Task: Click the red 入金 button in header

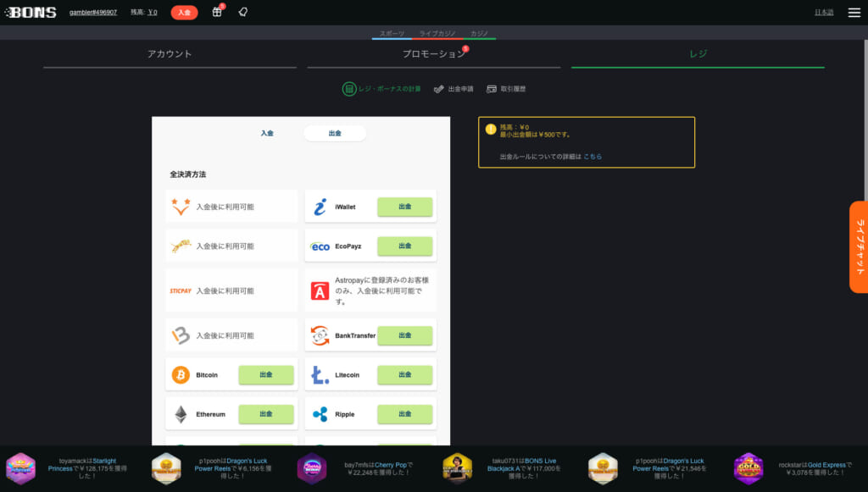Action: [184, 12]
